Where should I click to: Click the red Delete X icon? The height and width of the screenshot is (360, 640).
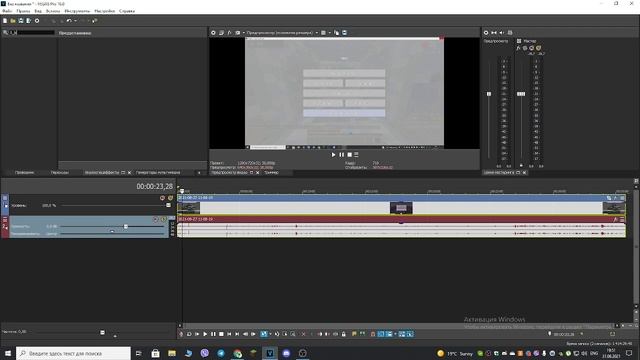(x=303, y=334)
